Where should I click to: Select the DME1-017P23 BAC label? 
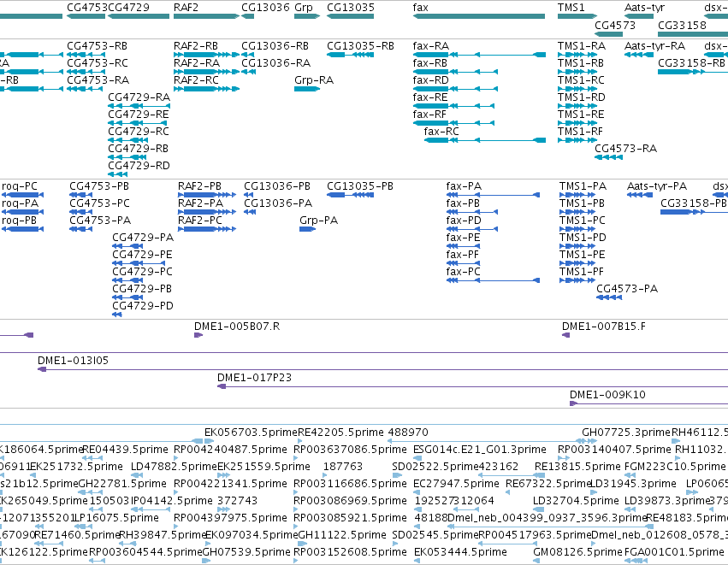pyautogui.click(x=254, y=378)
